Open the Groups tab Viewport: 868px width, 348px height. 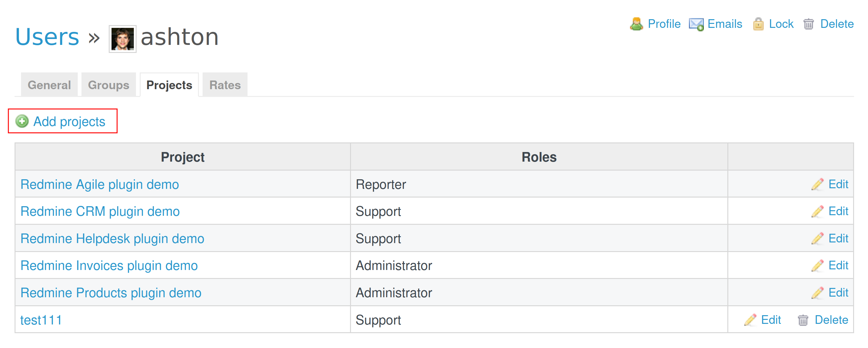[x=108, y=85]
